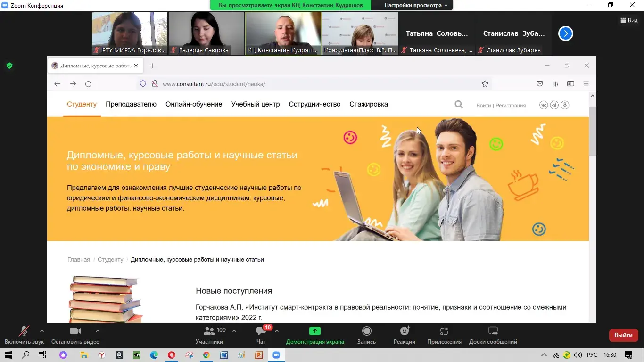Bookmark this page with the star
644x362 pixels.
pos(485,84)
